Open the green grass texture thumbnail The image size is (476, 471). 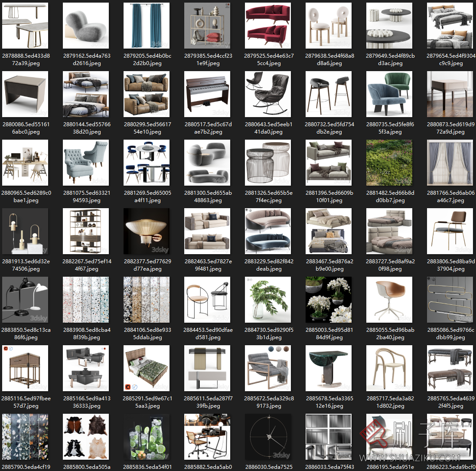[x=389, y=162]
